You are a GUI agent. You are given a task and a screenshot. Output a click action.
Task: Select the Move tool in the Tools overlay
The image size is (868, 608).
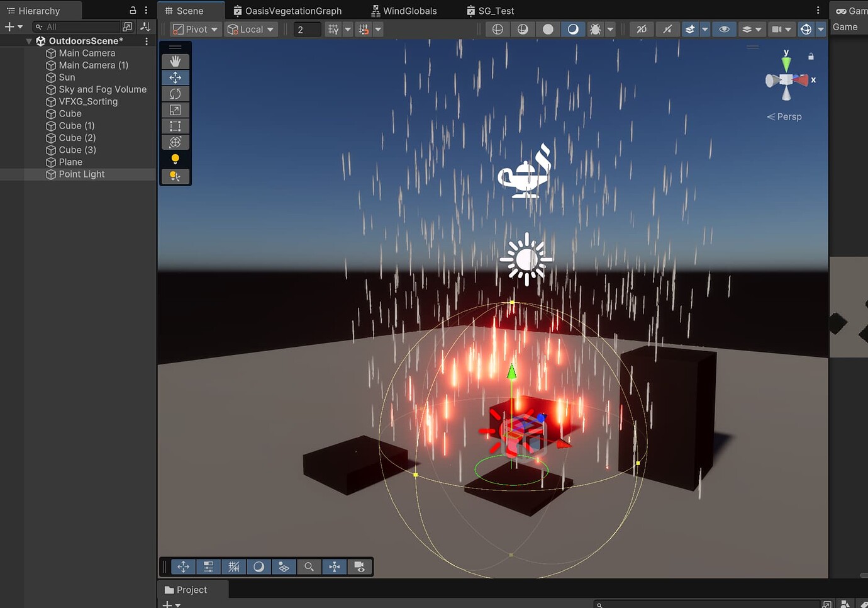175,77
